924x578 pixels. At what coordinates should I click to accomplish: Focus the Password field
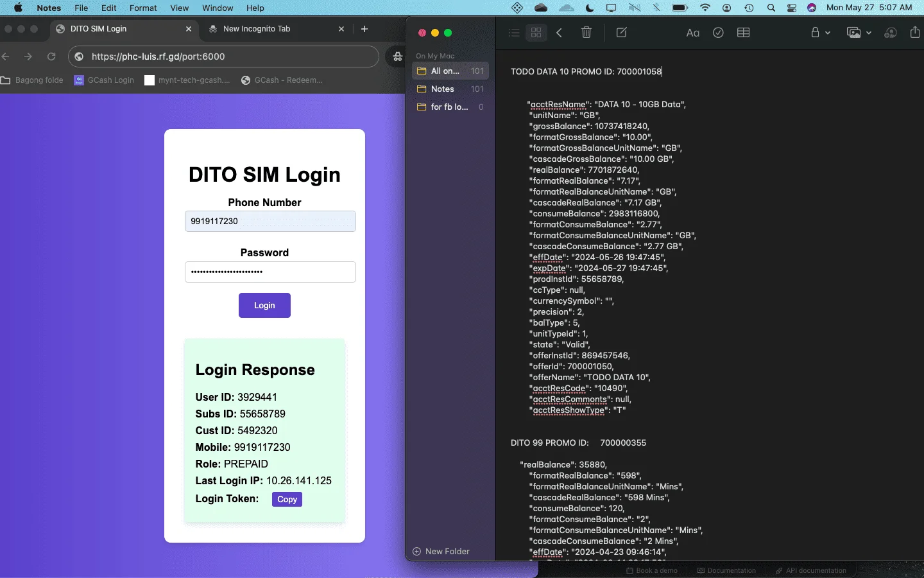(x=270, y=272)
